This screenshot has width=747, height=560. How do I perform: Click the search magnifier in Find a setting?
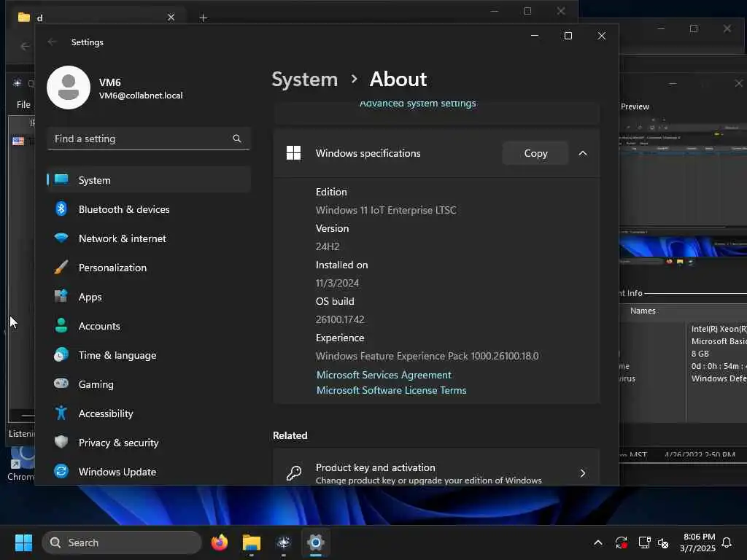[237, 139]
